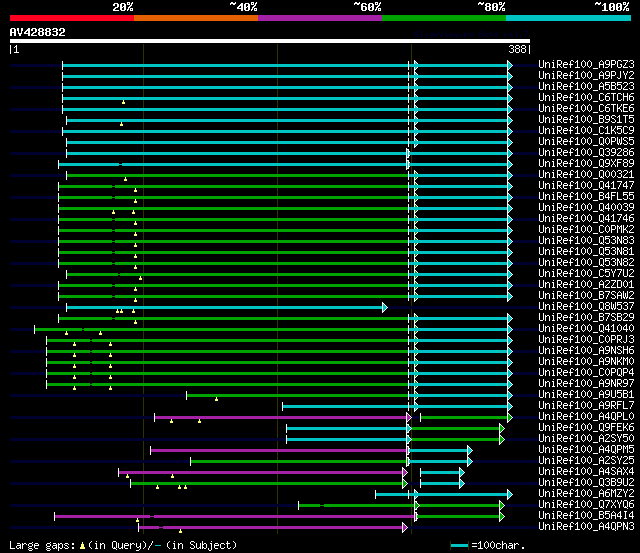Select the query name AV428832
The height and width of the screenshot is (553, 640).
[x=38, y=32]
